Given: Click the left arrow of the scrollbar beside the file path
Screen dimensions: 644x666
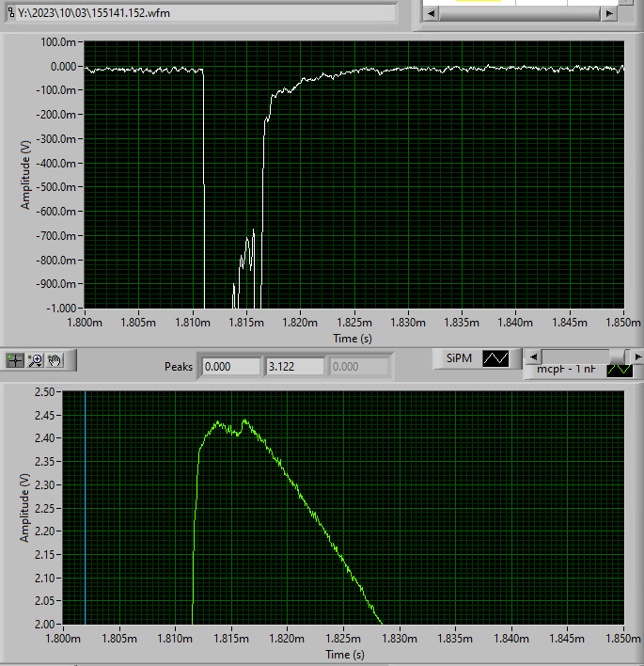Looking at the screenshot, I should [x=431, y=13].
